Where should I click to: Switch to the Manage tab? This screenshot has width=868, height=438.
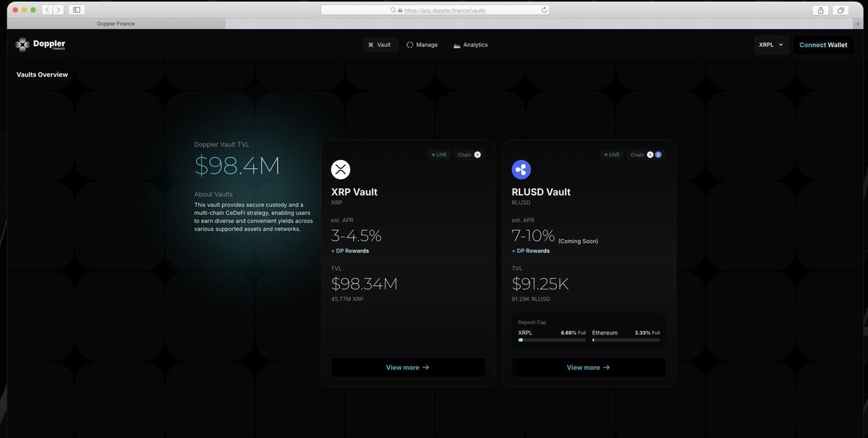tap(422, 45)
